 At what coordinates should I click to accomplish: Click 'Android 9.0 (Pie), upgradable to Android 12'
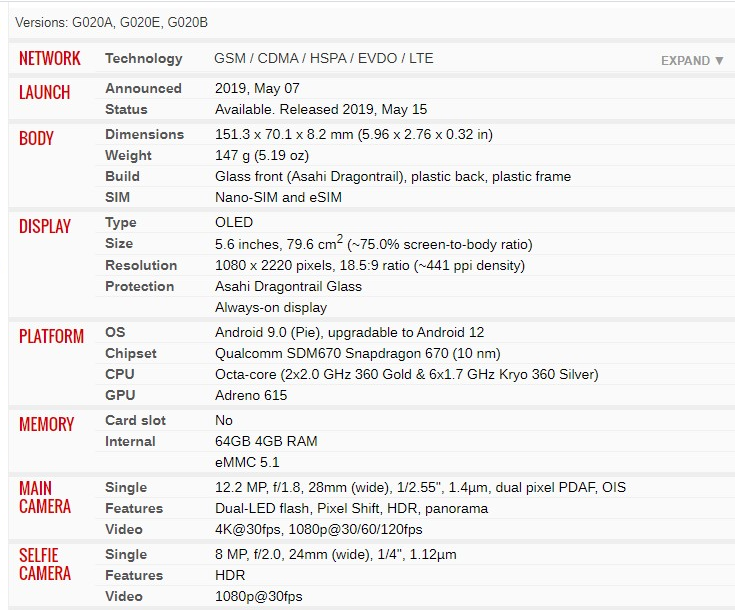coord(349,332)
